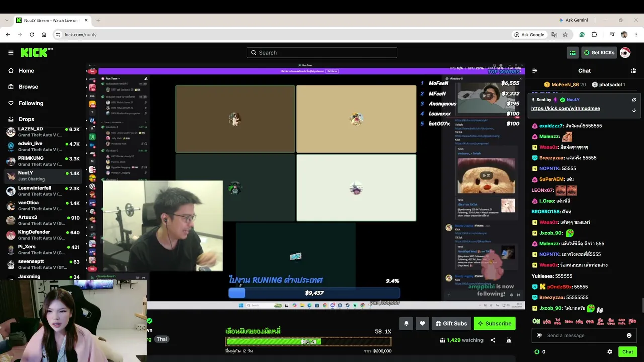Open a new browser tab
This screenshot has height=362, width=644.
point(98,20)
